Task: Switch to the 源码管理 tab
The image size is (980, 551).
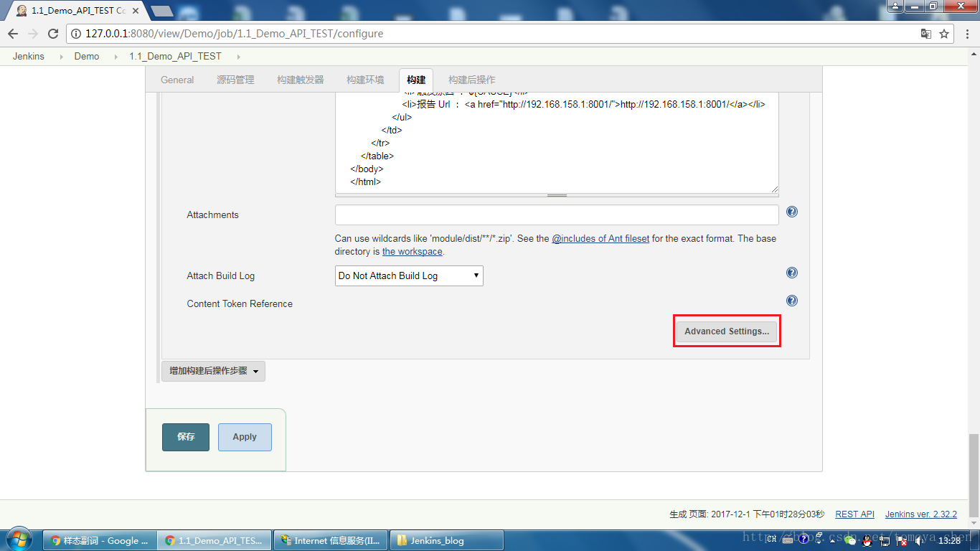Action: (235, 80)
